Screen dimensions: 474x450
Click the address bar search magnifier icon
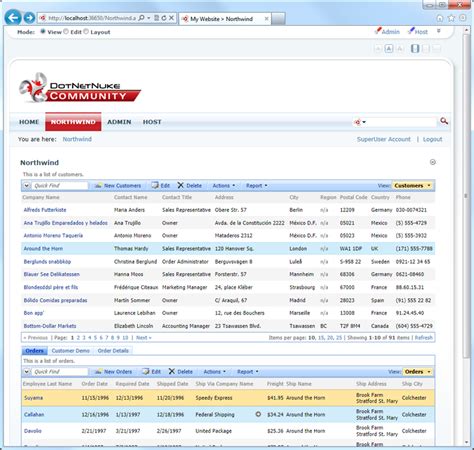[142, 18]
